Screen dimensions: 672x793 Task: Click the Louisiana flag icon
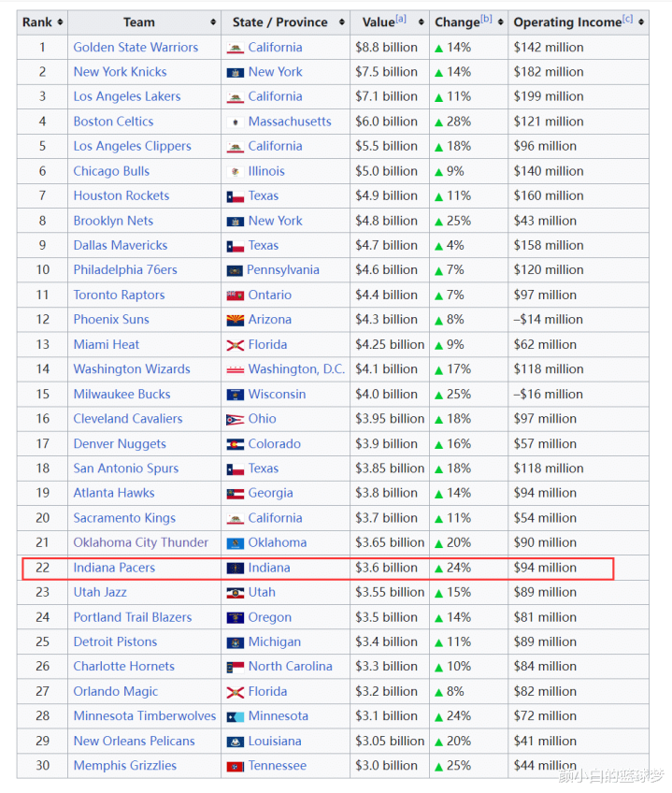pos(236,742)
